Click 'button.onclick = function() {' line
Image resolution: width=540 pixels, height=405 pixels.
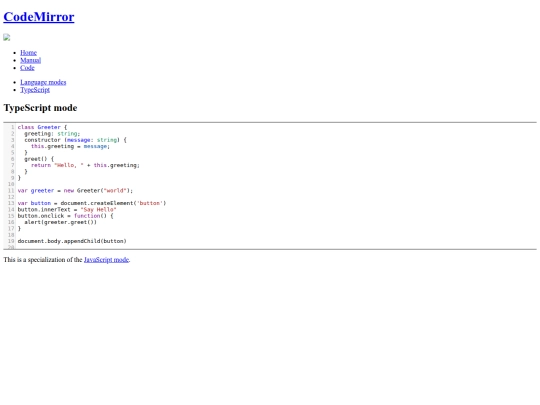(x=65, y=216)
